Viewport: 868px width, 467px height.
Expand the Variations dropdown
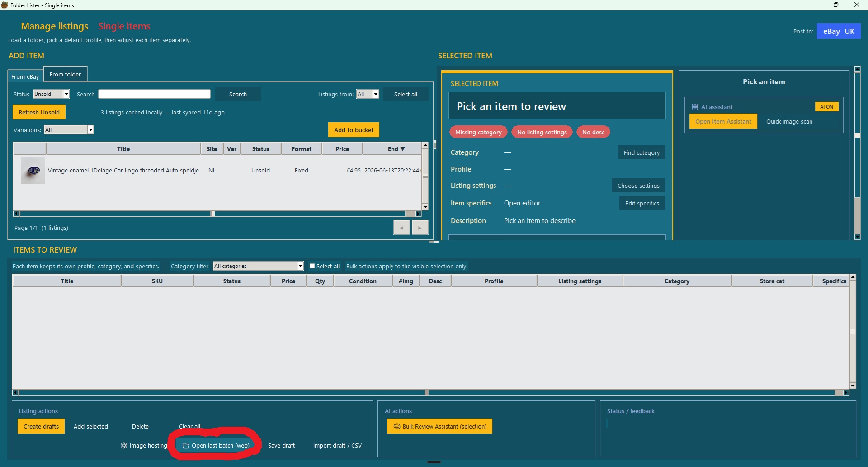(x=69, y=130)
